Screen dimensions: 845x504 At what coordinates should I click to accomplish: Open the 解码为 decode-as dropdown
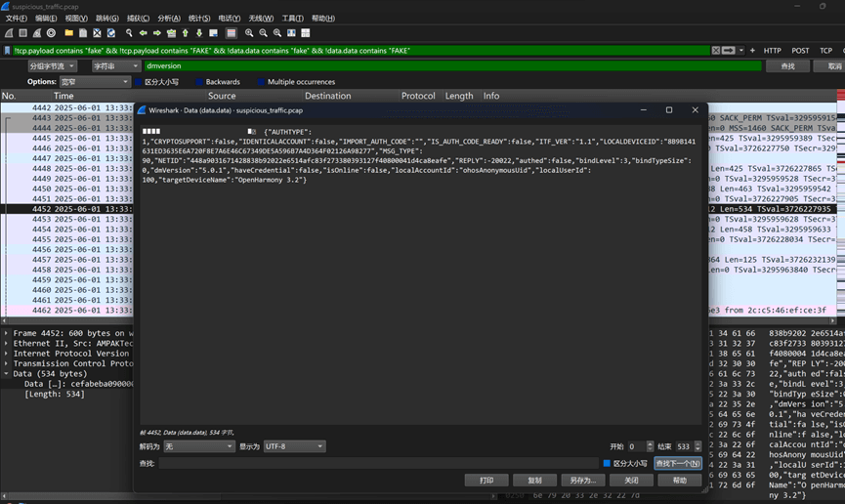point(199,446)
